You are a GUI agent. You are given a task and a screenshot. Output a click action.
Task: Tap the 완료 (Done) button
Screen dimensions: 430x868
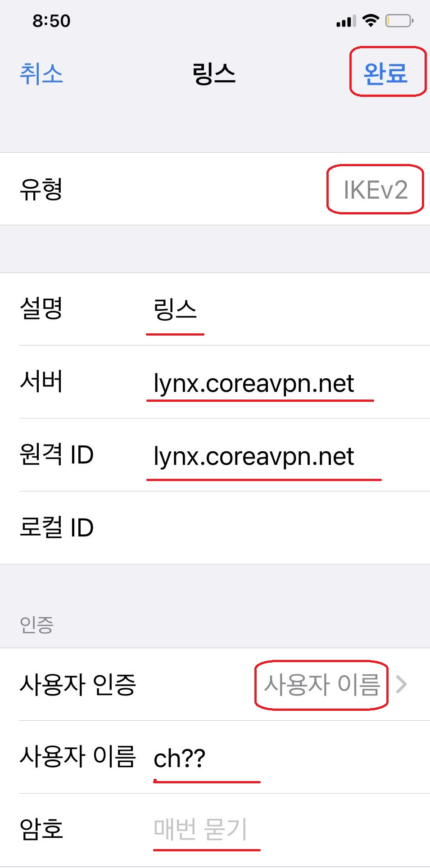386,73
